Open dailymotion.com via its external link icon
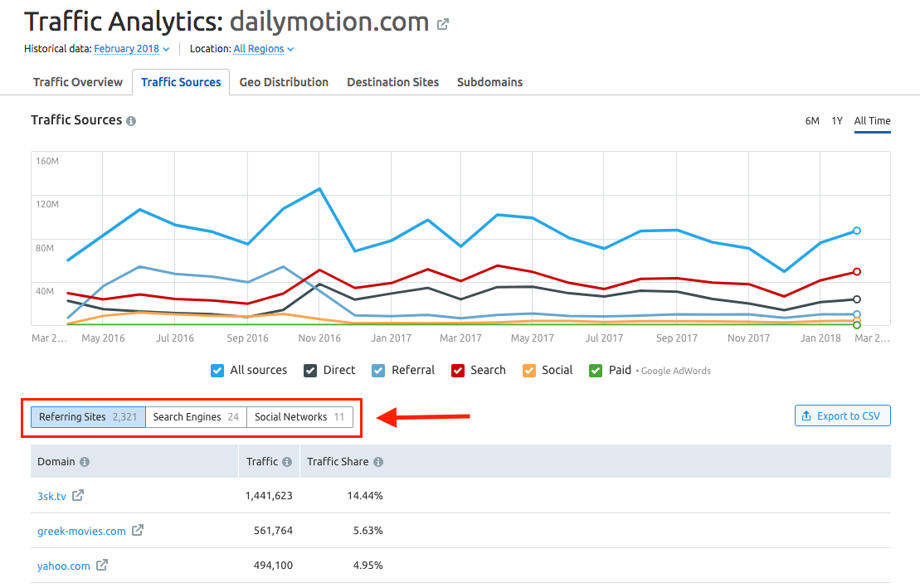Viewport: 920px width, 588px height. [442, 22]
